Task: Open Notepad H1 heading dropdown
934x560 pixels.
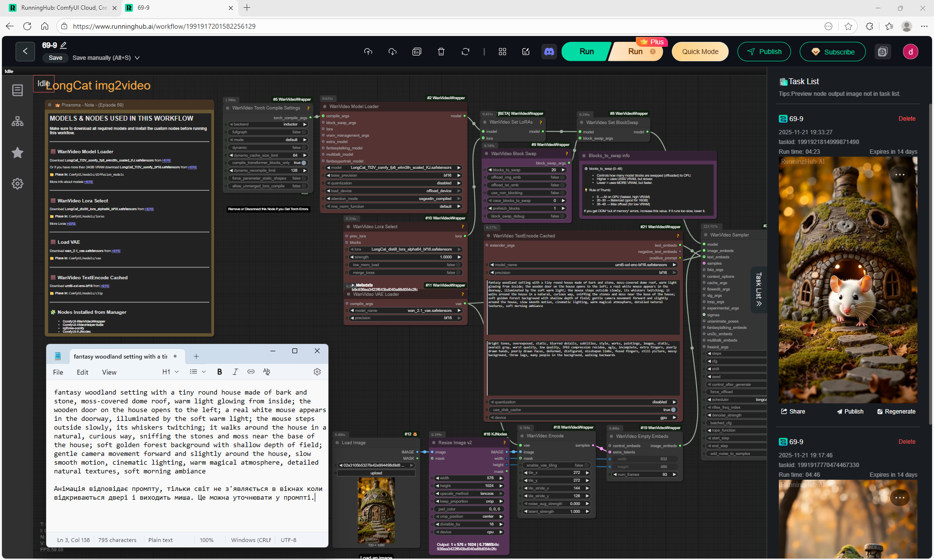Action: 171,372
